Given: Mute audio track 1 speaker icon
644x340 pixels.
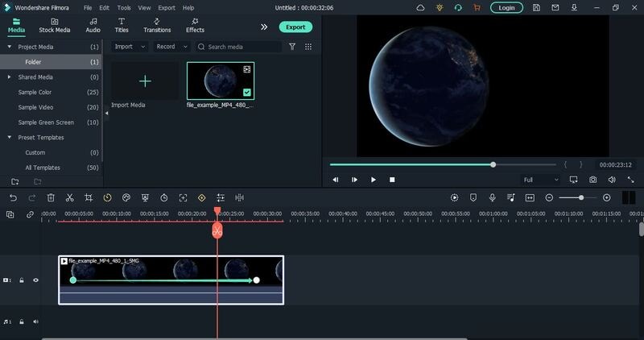Looking at the screenshot, I should 35,322.
